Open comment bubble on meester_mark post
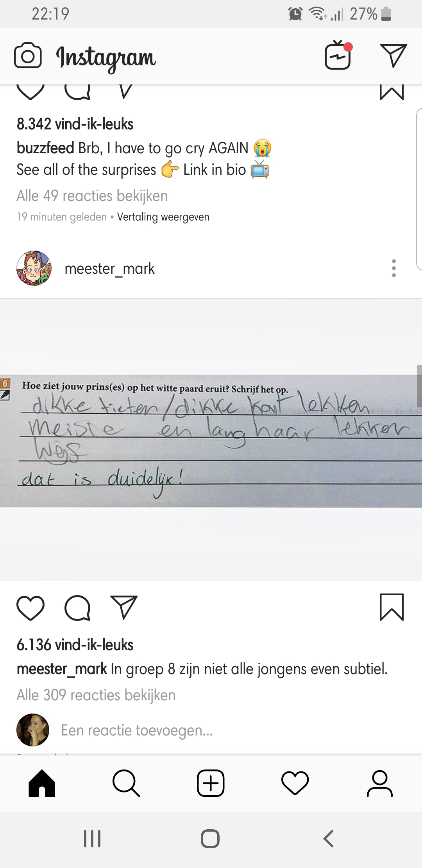Image resolution: width=422 pixels, height=868 pixels. [x=78, y=608]
